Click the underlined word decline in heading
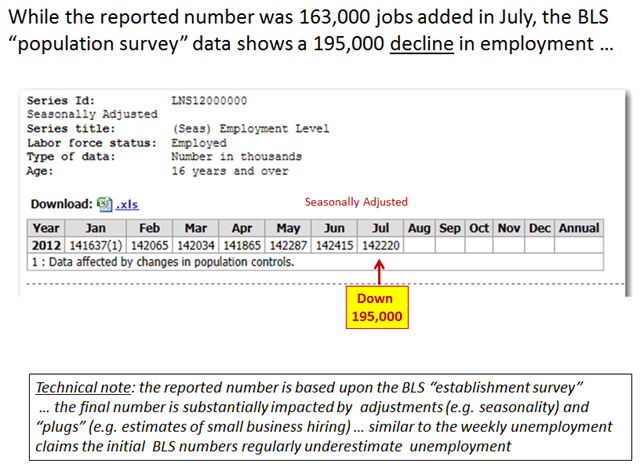This screenshot has height=471, width=640. tap(422, 43)
